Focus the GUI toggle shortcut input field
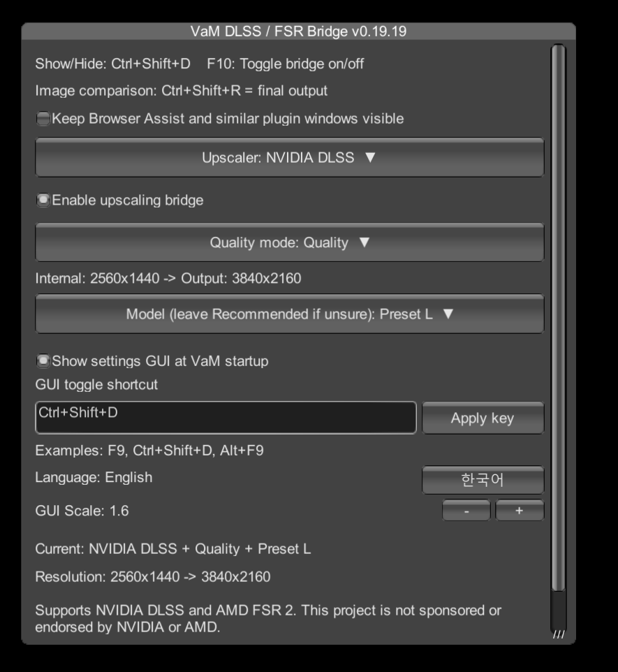 [x=226, y=418]
